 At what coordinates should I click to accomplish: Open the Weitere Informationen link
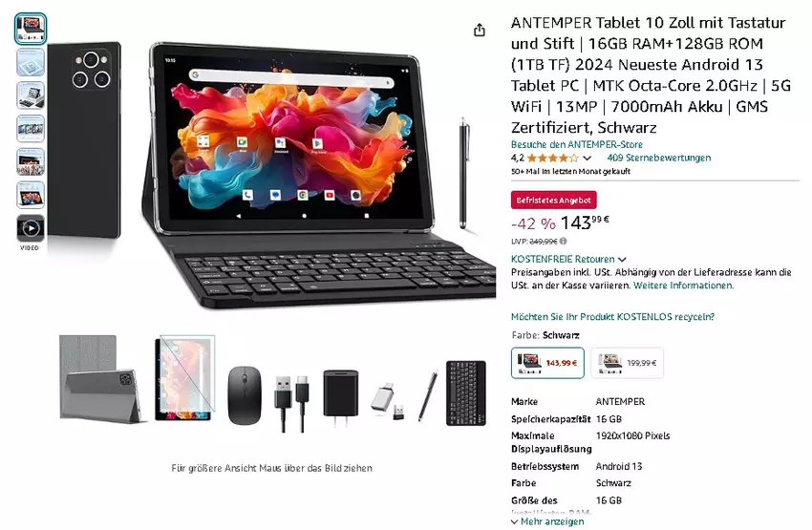(683, 286)
